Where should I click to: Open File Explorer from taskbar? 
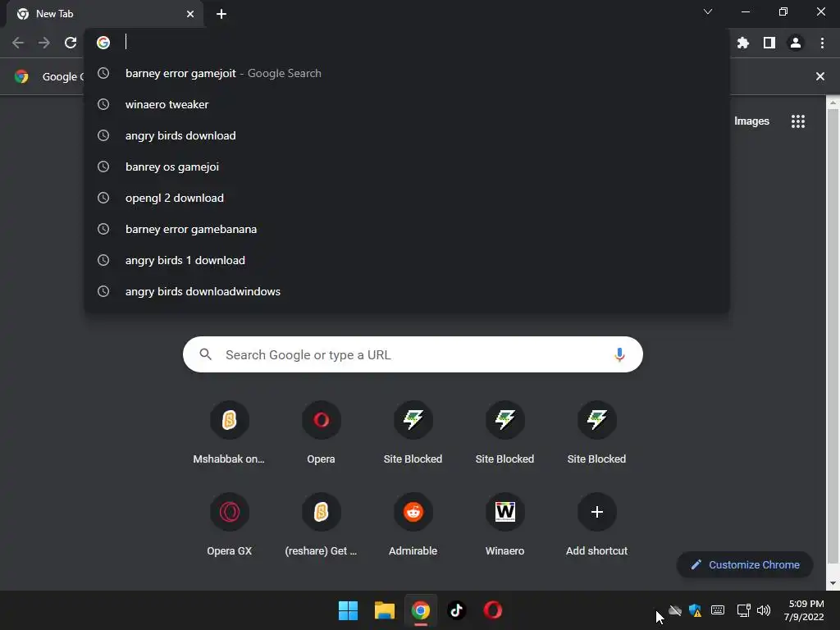coord(384,610)
